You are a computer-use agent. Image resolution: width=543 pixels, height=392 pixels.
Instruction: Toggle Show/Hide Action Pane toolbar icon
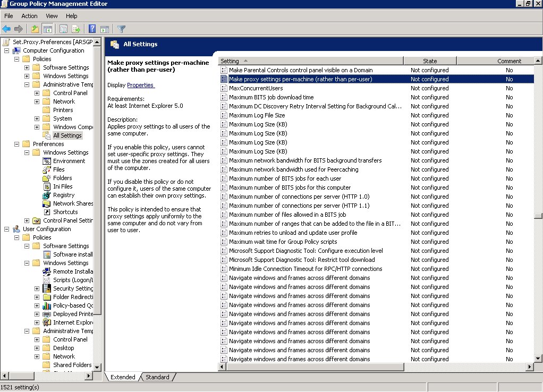point(105,29)
